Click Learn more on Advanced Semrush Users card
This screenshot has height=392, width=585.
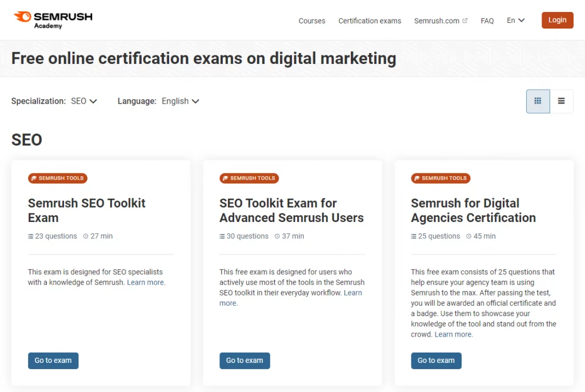352,293
